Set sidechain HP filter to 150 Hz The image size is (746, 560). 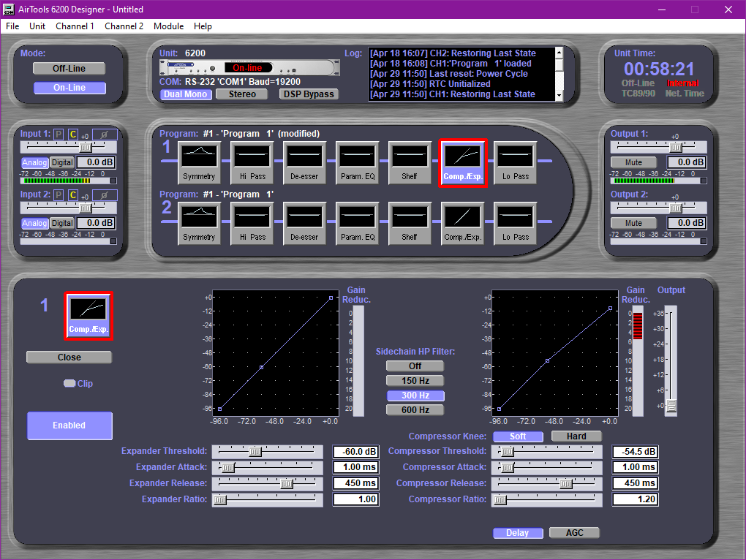[415, 381]
